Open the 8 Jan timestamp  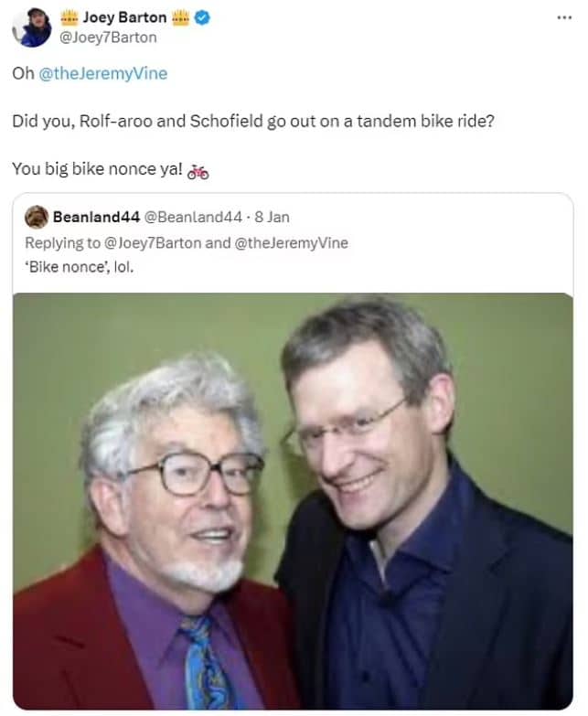point(273,217)
